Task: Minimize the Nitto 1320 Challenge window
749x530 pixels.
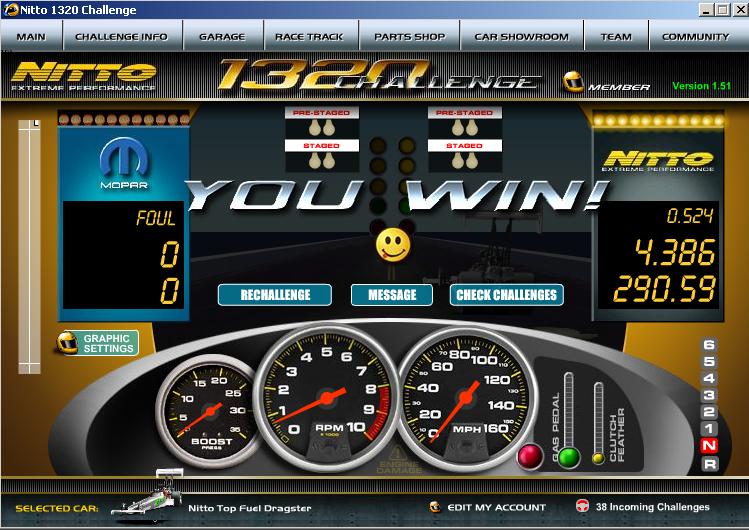Action: coord(706,10)
